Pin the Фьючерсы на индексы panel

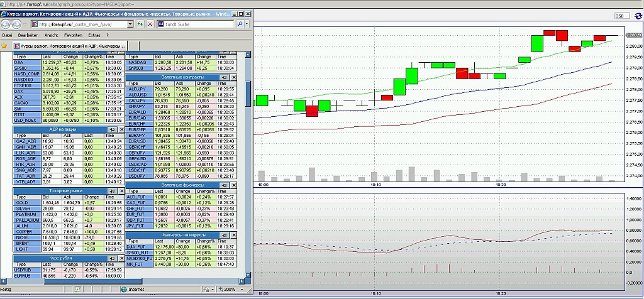tap(225, 235)
